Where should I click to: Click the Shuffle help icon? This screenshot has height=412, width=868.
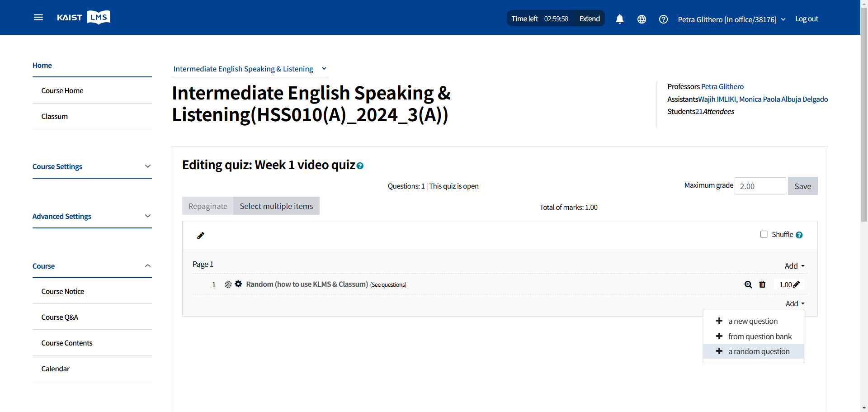click(799, 235)
